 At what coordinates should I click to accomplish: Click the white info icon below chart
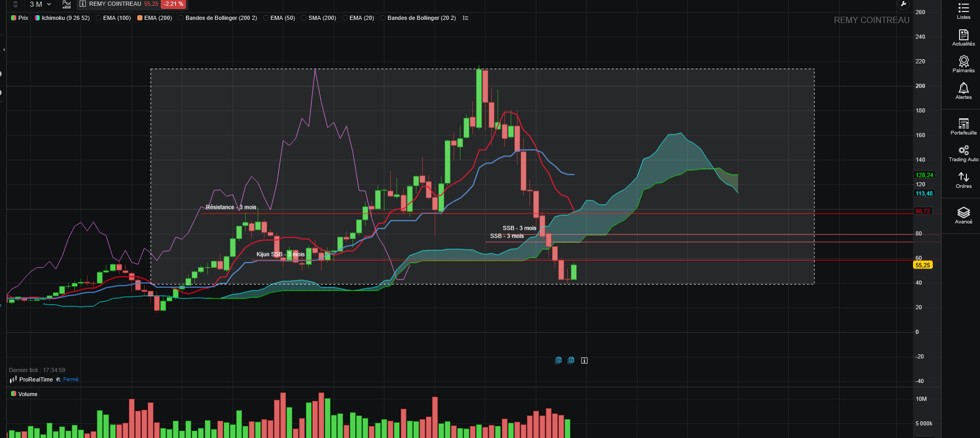(x=585, y=361)
